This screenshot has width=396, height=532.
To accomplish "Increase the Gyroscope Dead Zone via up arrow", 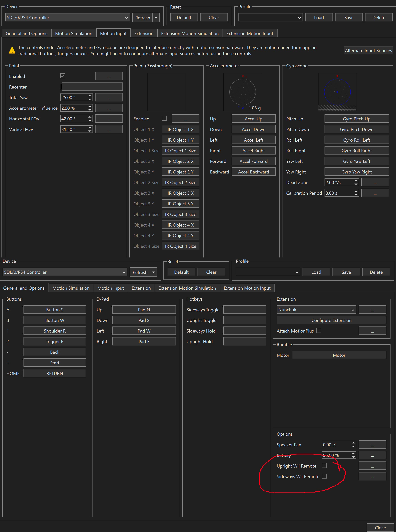I will (356, 181).
